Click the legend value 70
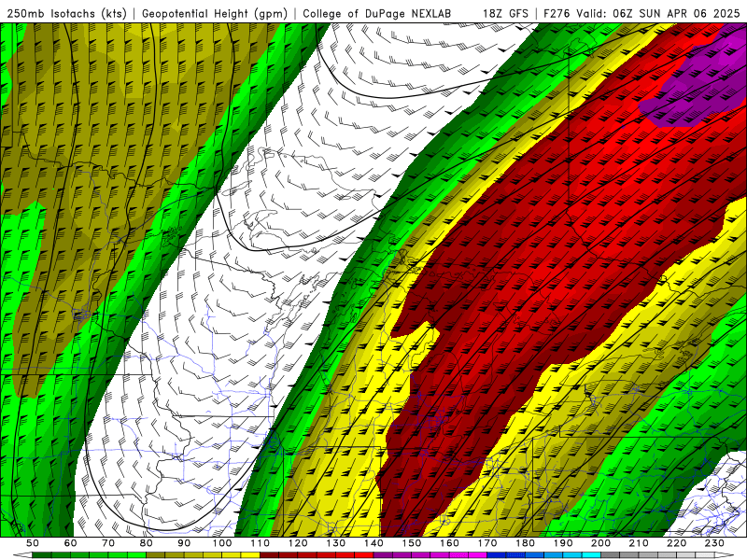747x560 pixels. pos(108,543)
